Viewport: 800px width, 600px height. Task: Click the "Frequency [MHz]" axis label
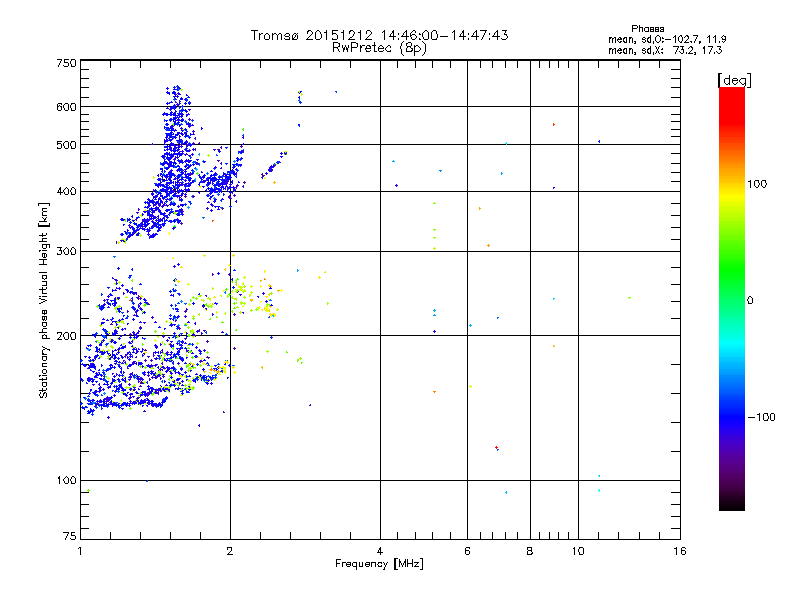point(379,564)
